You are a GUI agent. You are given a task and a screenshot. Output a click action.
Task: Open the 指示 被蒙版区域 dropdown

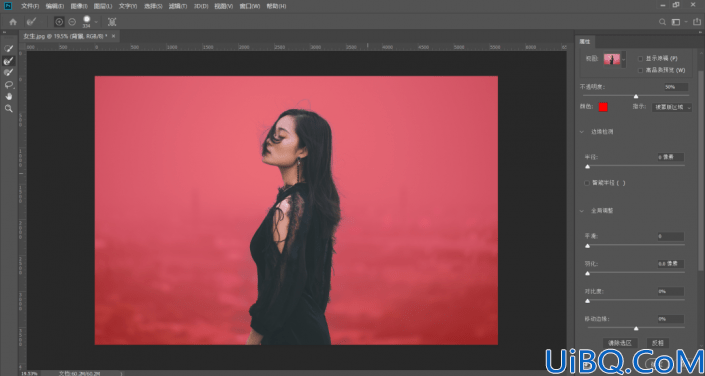[672, 107]
